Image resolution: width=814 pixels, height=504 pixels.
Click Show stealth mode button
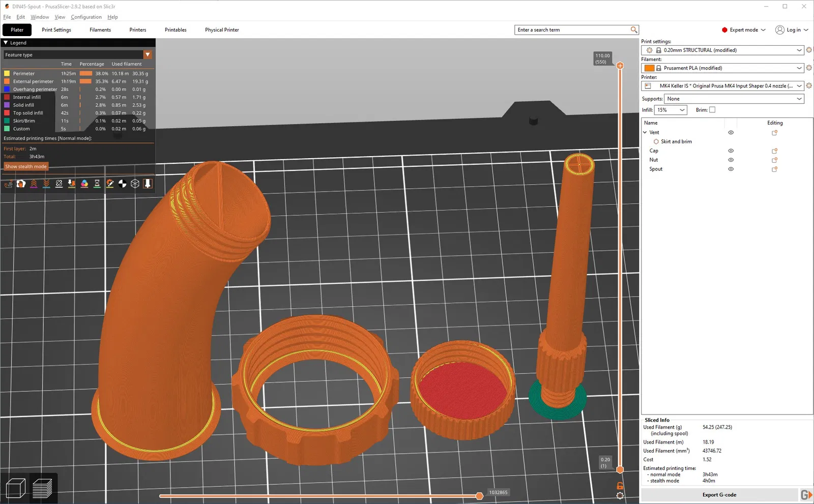[x=26, y=166]
